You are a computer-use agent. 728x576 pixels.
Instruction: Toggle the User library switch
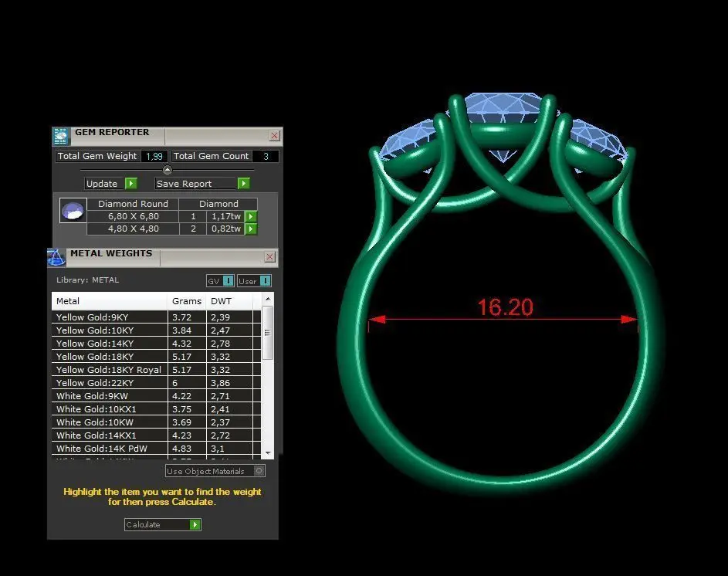pos(265,280)
